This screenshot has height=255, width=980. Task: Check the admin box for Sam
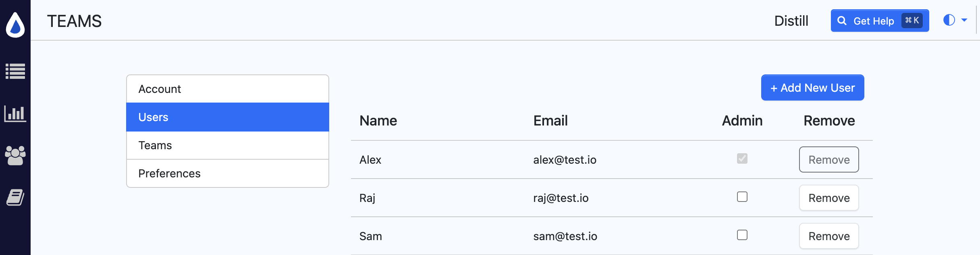pyautogui.click(x=742, y=235)
